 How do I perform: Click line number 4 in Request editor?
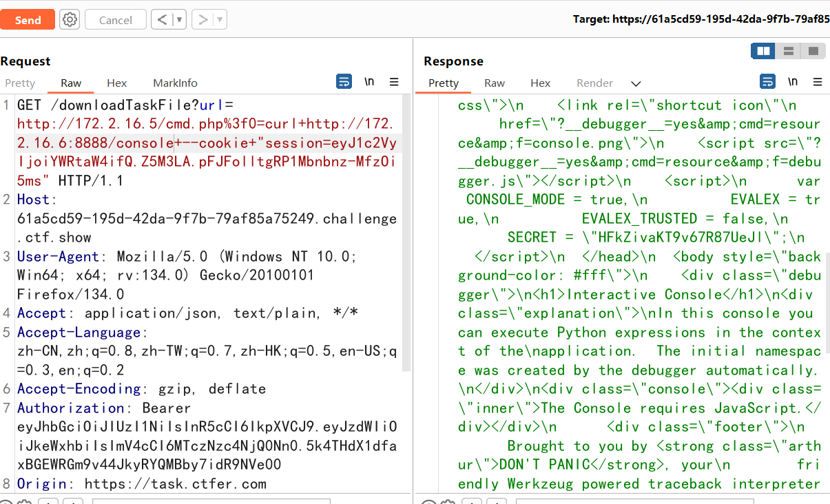tap(6, 313)
